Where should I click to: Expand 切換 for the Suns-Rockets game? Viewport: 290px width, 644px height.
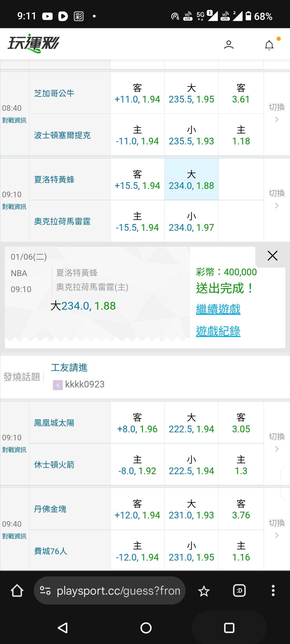(277, 443)
